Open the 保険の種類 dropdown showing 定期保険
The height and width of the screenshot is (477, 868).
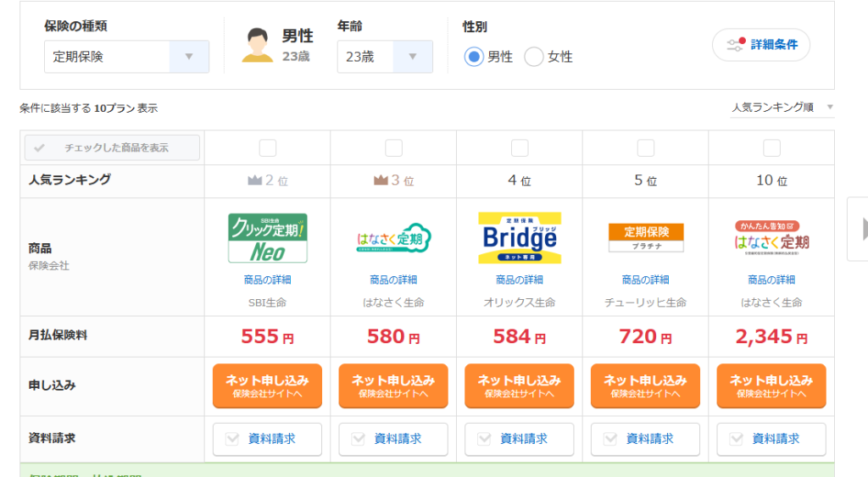click(x=126, y=57)
